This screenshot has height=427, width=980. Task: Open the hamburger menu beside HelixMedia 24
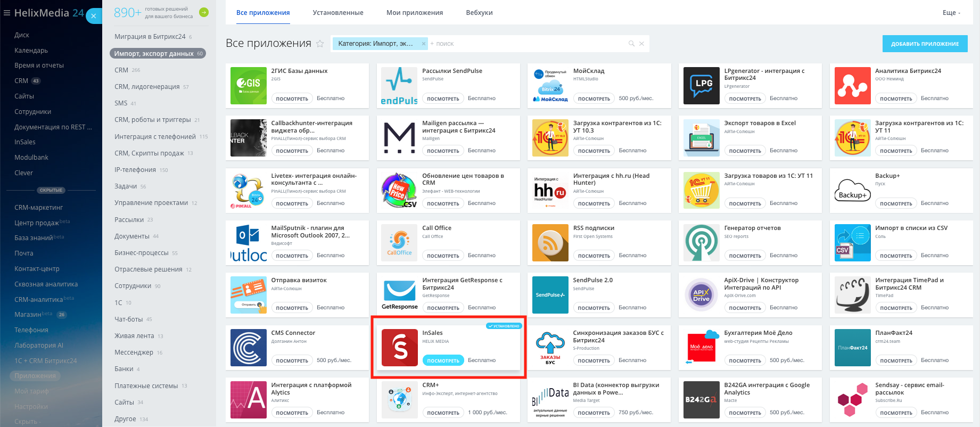point(7,13)
